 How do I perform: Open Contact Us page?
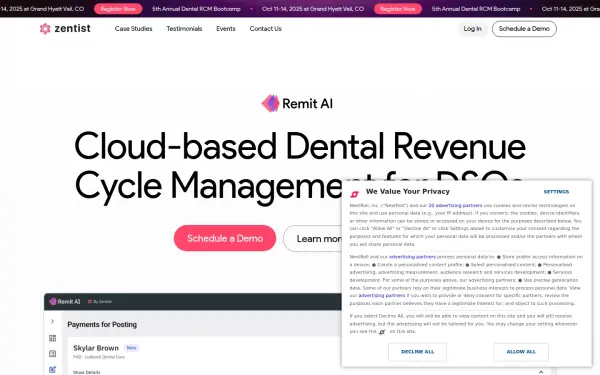(x=266, y=29)
